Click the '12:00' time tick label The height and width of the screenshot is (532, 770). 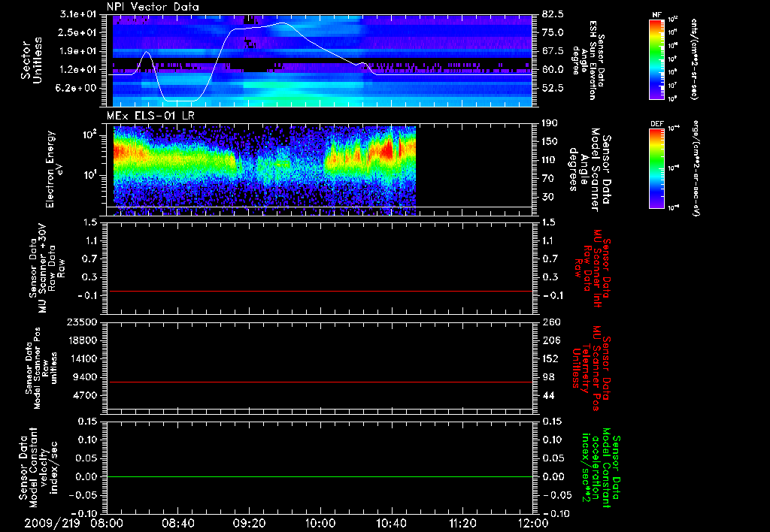tap(534, 524)
